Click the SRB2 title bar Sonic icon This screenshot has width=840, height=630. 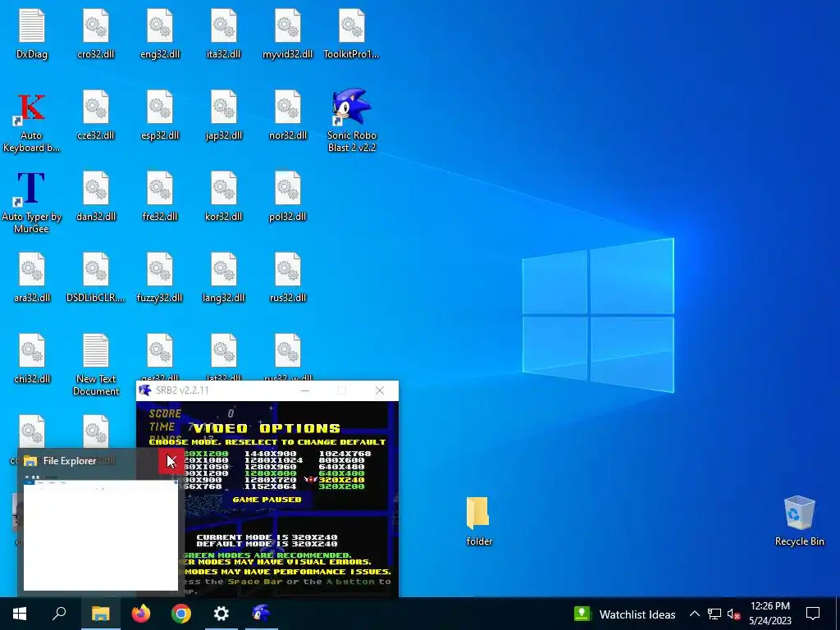pos(144,390)
